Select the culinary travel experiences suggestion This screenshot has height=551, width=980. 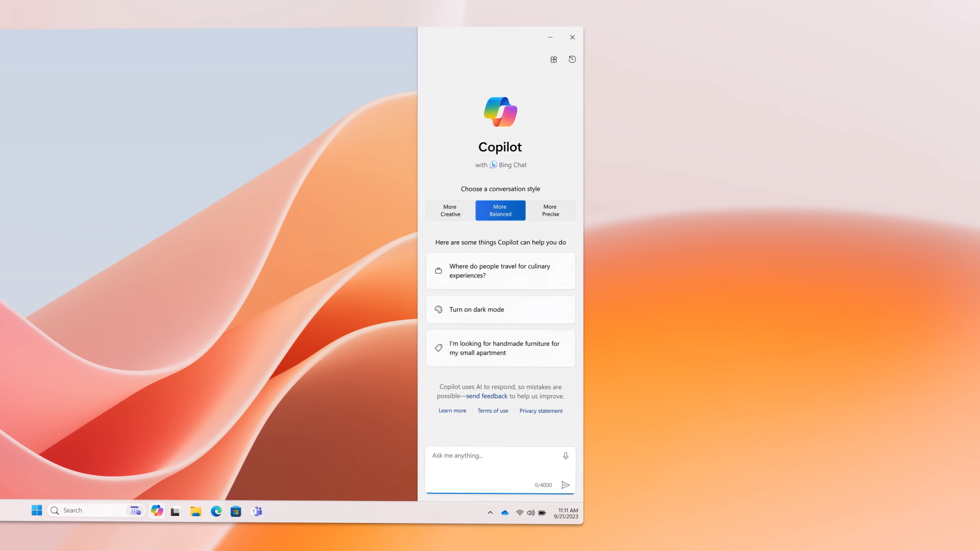point(500,270)
